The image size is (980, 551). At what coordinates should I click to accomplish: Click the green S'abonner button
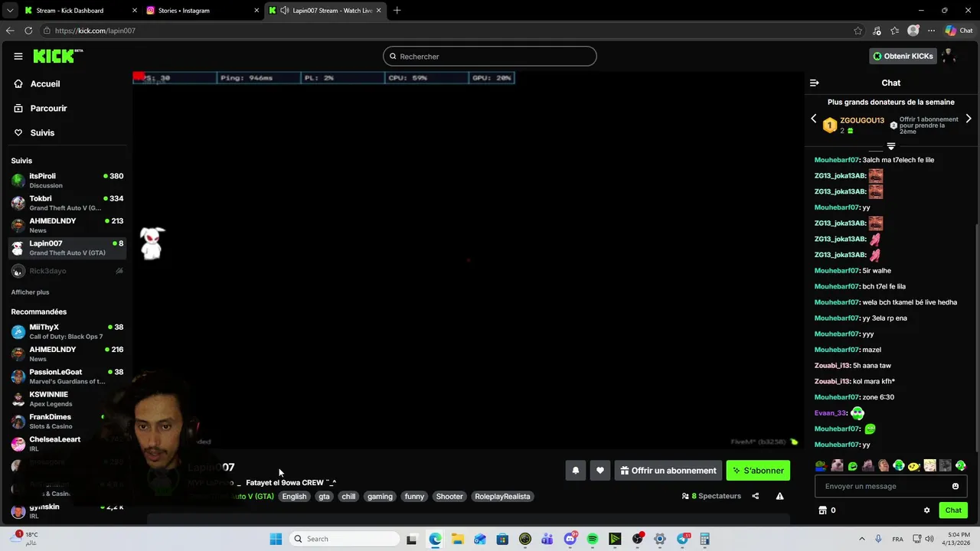tap(758, 471)
